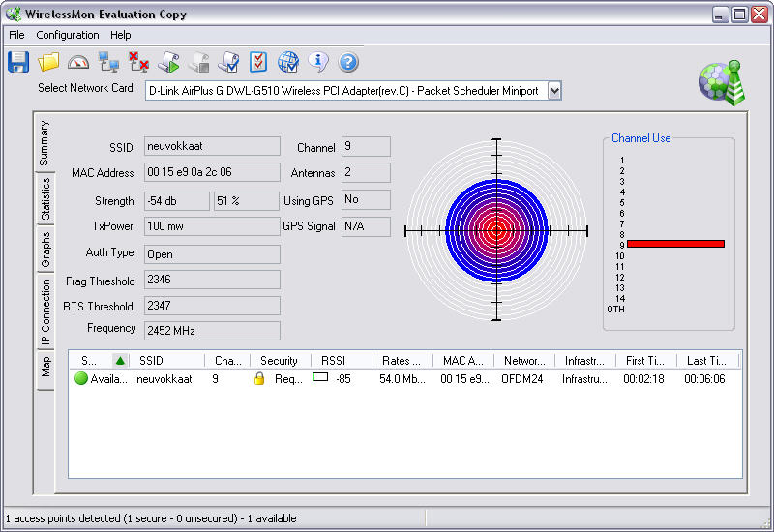Sort by the Rates column header
Screen dimensions: 774x532
tap(402, 361)
